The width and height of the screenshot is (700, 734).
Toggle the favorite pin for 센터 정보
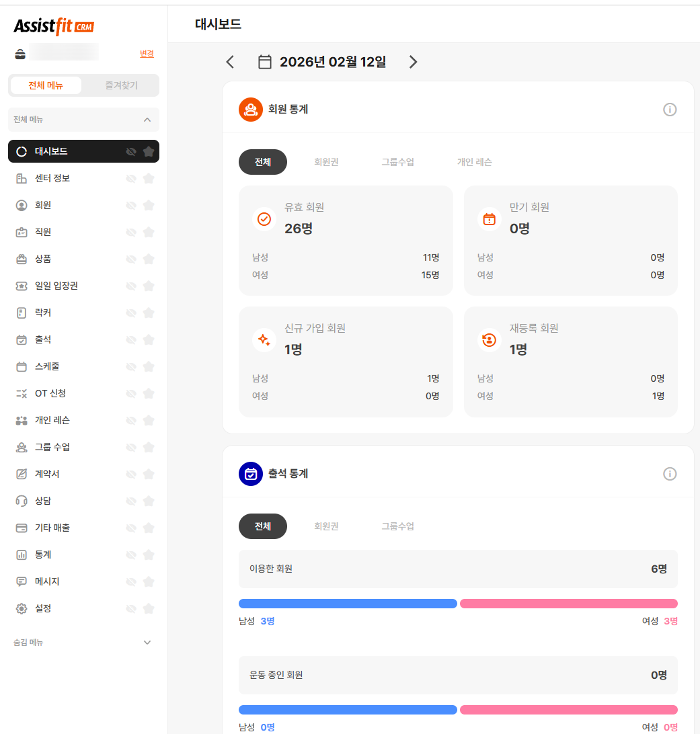point(148,178)
